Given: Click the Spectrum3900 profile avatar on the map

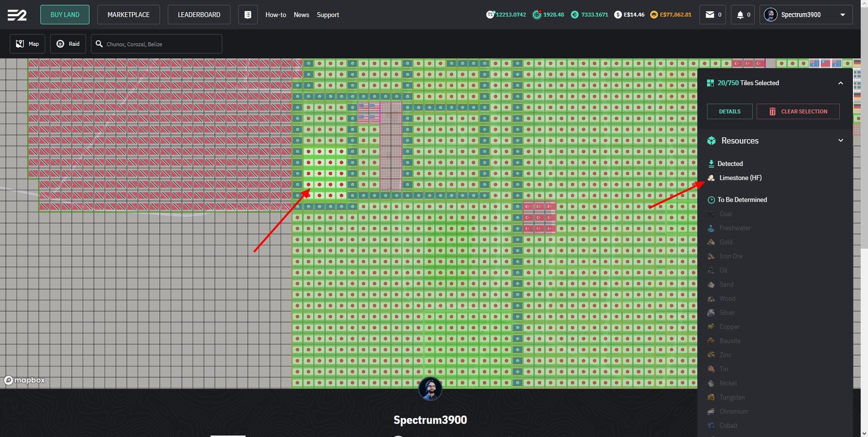Looking at the screenshot, I should click(430, 389).
